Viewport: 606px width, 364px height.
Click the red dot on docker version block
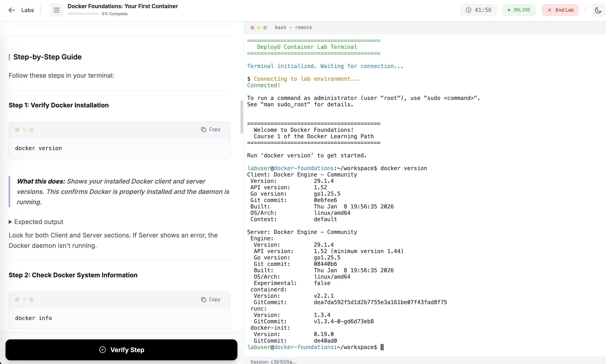click(x=17, y=129)
